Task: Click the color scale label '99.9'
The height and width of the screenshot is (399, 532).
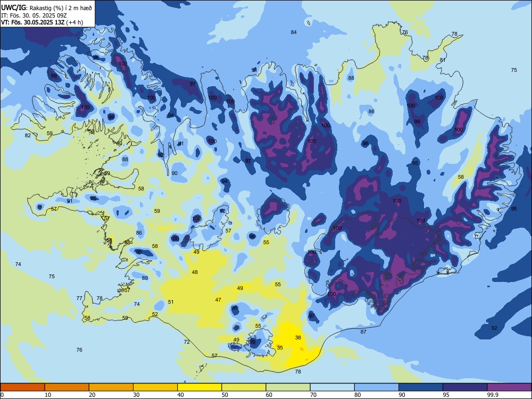Action: pyautogui.click(x=493, y=395)
